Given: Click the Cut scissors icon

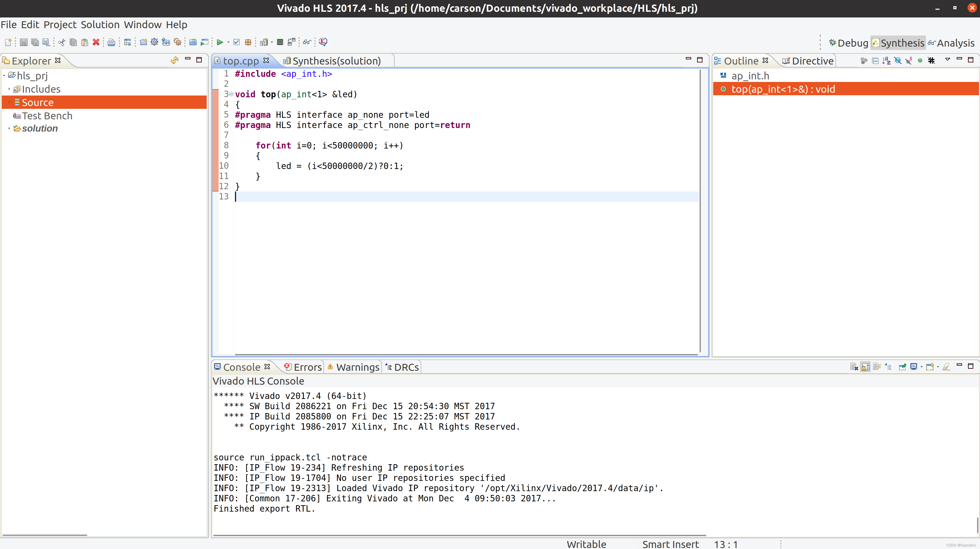Looking at the screenshot, I should pyautogui.click(x=62, y=42).
